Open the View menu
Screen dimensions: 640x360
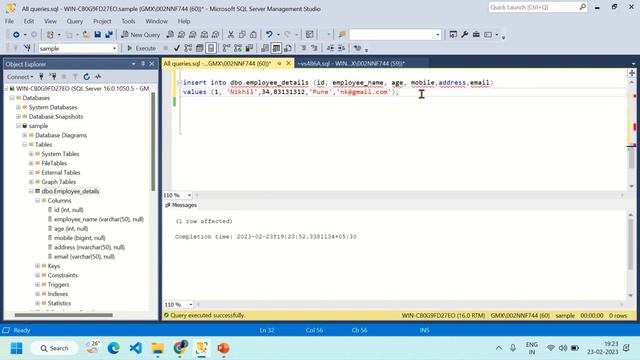(50, 21)
